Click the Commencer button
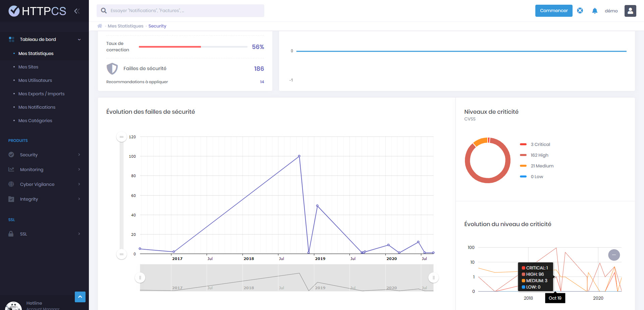The height and width of the screenshot is (310, 644). (x=554, y=11)
